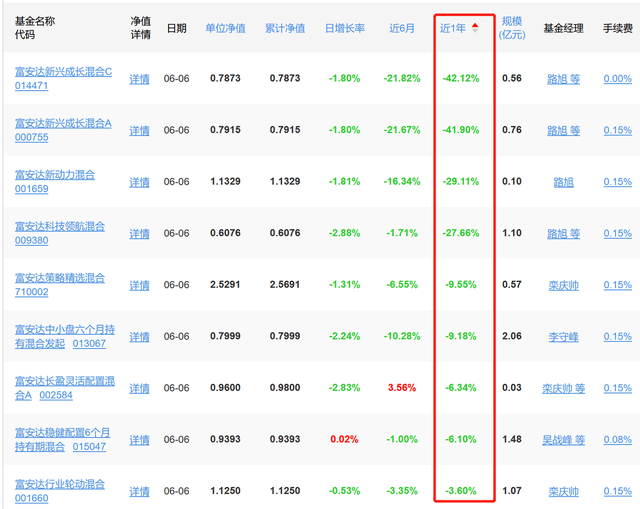Select the 0.02% daily growth value
This screenshot has height=509, width=640.
pos(344,439)
